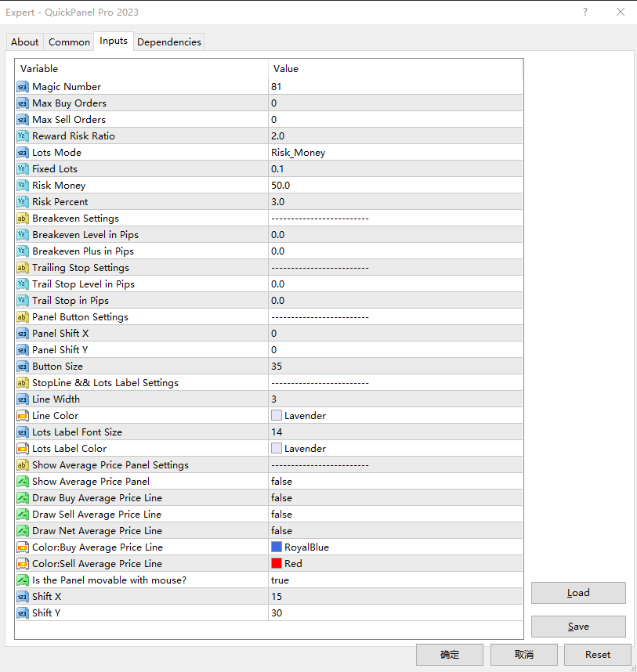The image size is (637, 672).
Task: Click the bool icon beside Show Average Price Panel
Action: click(23, 482)
